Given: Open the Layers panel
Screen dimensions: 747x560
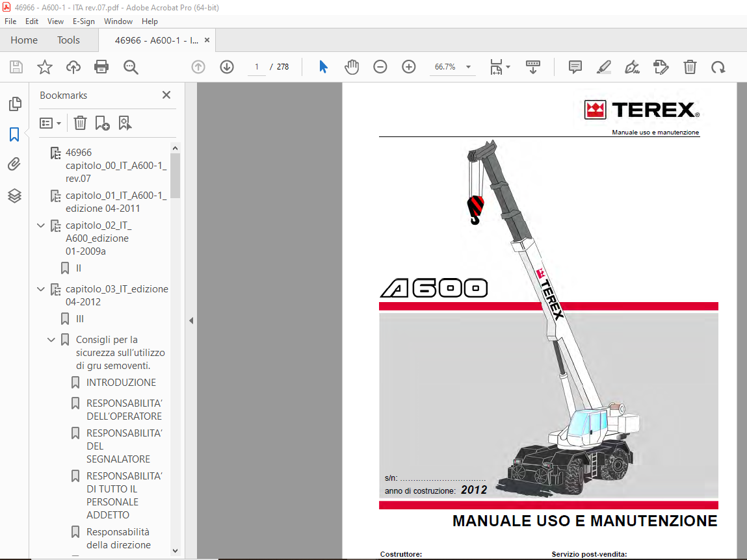Looking at the screenshot, I should click(14, 196).
